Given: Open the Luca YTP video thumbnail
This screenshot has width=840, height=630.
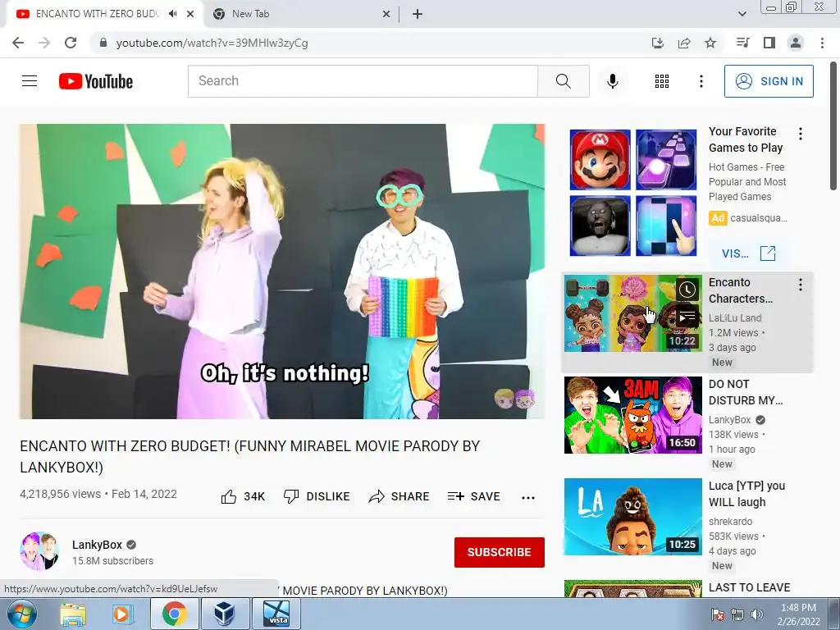Looking at the screenshot, I should pos(632,517).
